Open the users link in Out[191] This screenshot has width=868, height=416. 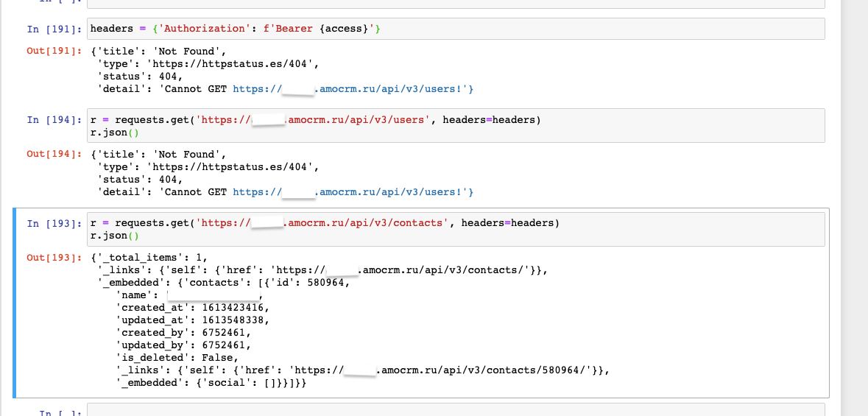click(353, 88)
